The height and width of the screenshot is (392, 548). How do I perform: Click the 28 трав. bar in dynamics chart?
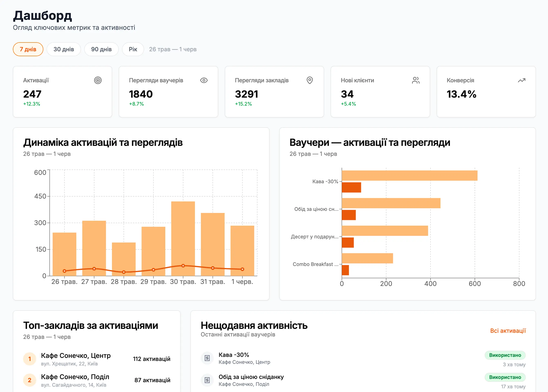124,259
